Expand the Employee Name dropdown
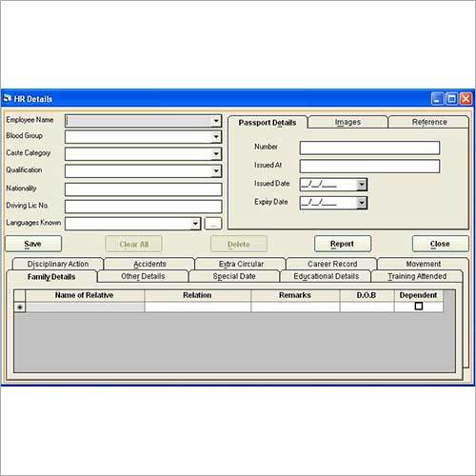 (216, 121)
